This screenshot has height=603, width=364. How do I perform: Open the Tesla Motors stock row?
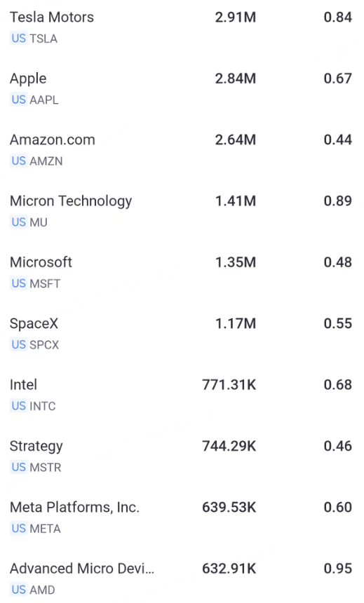pos(182,27)
